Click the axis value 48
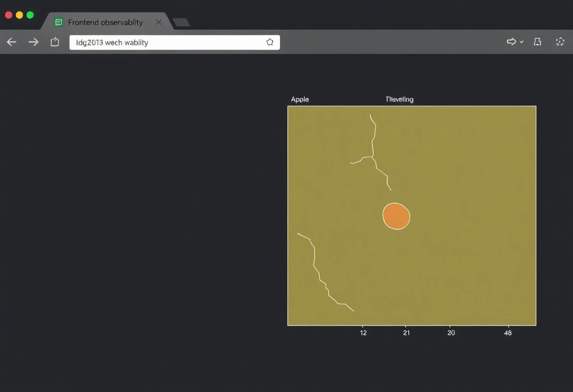 [x=508, y=333]
